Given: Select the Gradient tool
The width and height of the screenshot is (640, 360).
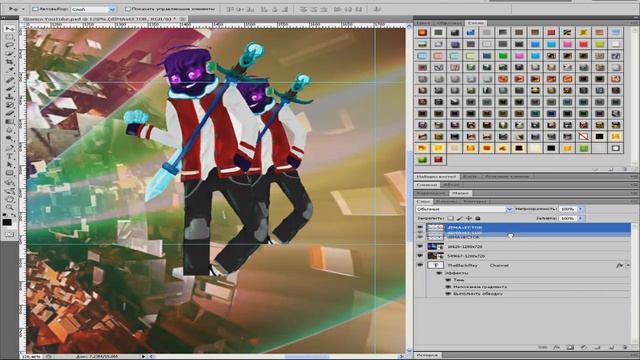Looking at the screenshot, I should pyautogui.click(x=9, y=122).
